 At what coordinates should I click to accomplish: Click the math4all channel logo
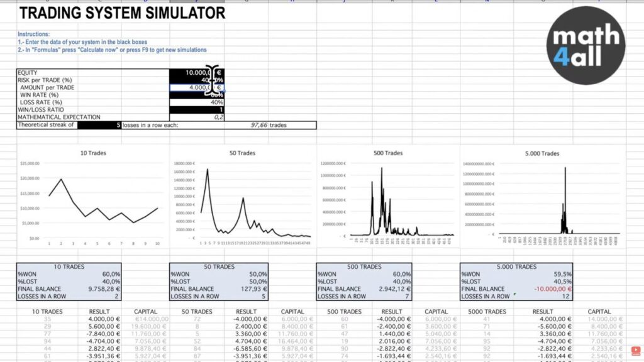click(586, 46)
